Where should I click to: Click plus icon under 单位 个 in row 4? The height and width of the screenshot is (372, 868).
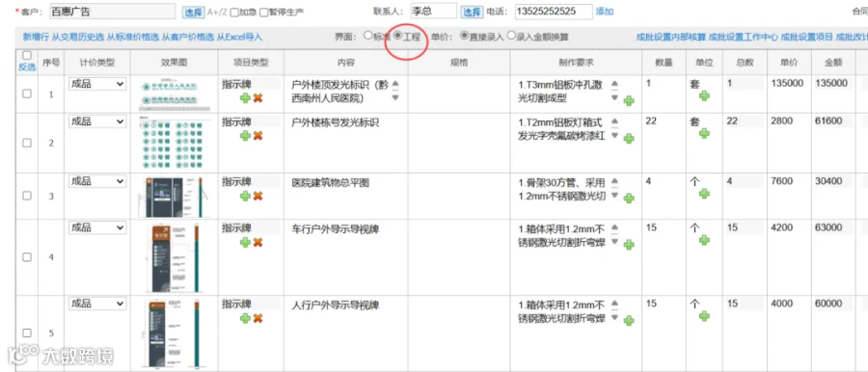tap(704, 240)
